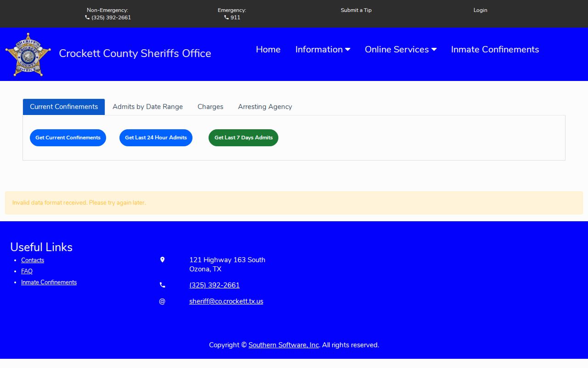The width and height of the screenshot is (588, 368).
Task: Click the phone icon beside non-emergency number
Action: (x=87, y=17)
